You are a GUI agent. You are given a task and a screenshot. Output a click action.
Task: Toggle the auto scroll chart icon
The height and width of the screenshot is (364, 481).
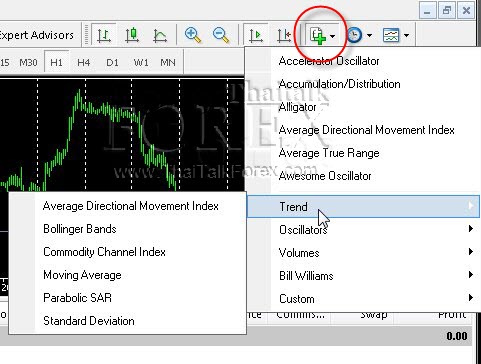[x=256, y=35]
